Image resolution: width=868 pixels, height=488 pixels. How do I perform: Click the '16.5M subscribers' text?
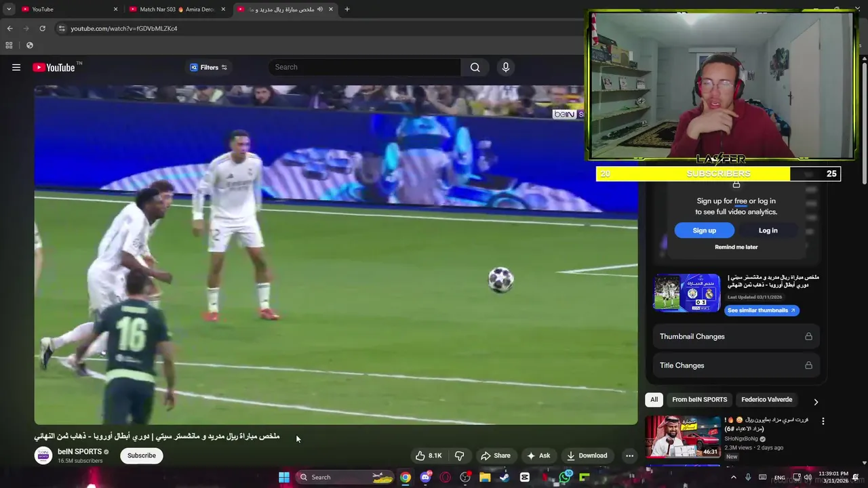tap(80, 461)
